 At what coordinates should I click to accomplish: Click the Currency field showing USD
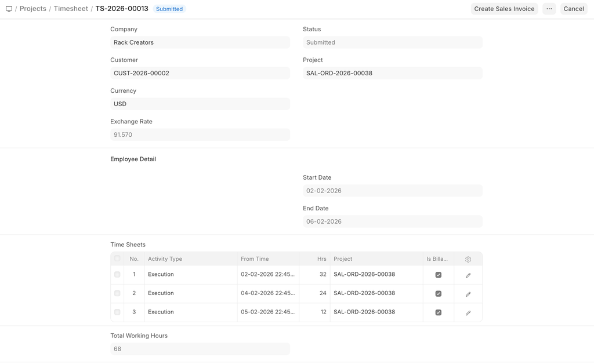200,104
